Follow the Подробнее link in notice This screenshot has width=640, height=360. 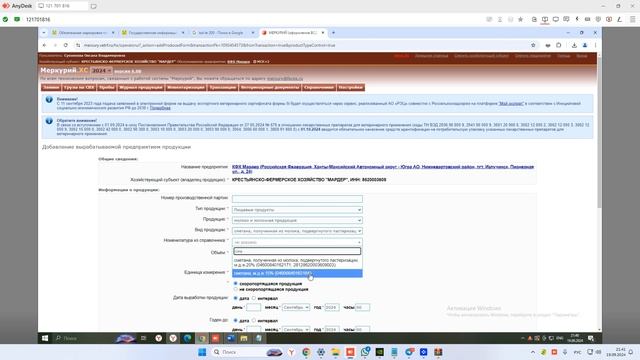[x=160, y=108]
